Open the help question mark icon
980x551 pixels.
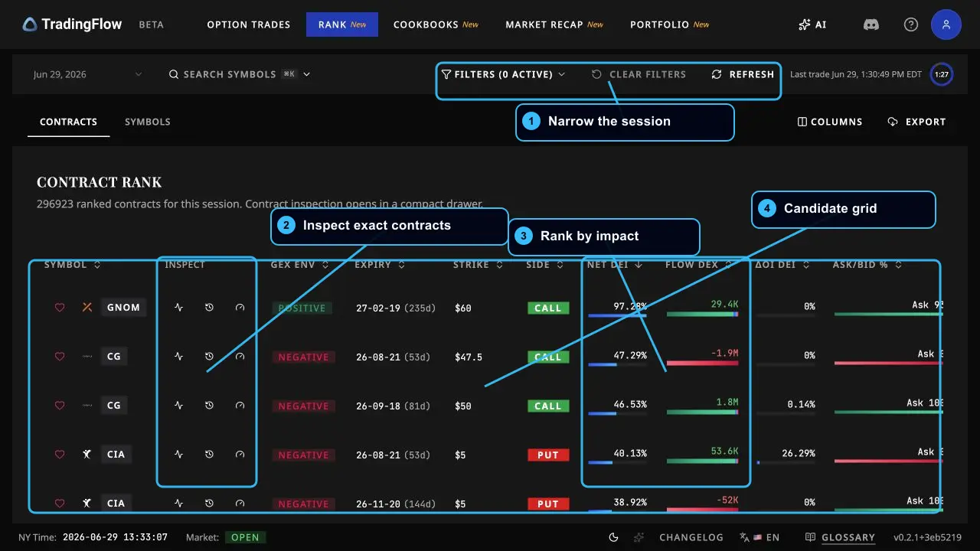(x=911, y=24)
